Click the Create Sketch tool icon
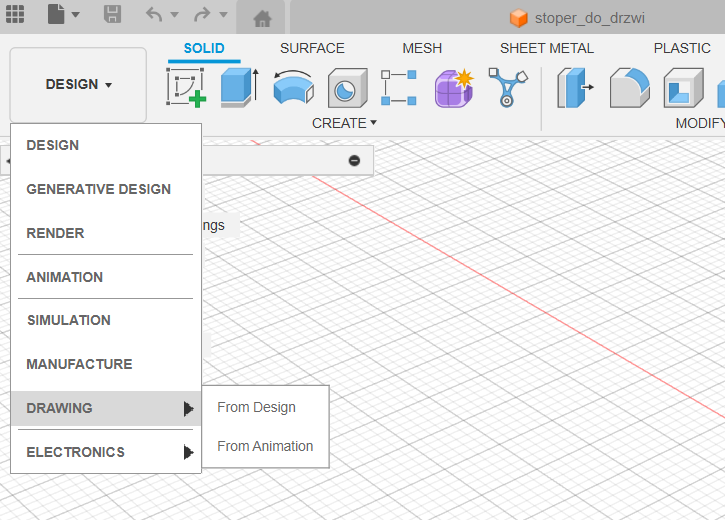Viewport: 725px width, 520px height. pos(186,88)
